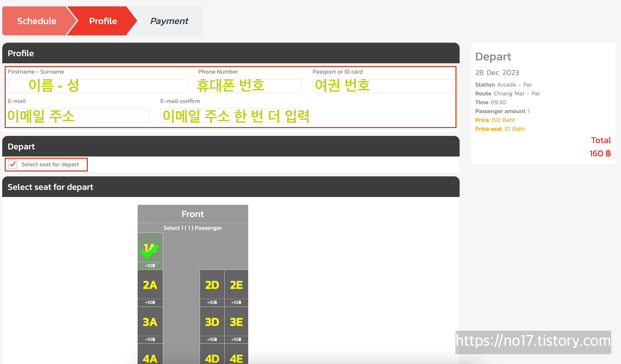Click the 'Time 09:30' entry

tap(490, 102)
